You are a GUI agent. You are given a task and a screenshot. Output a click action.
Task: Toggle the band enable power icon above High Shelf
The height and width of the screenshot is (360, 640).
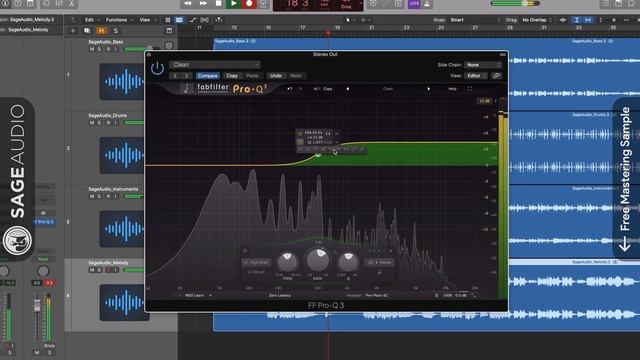tap(245, 251)
